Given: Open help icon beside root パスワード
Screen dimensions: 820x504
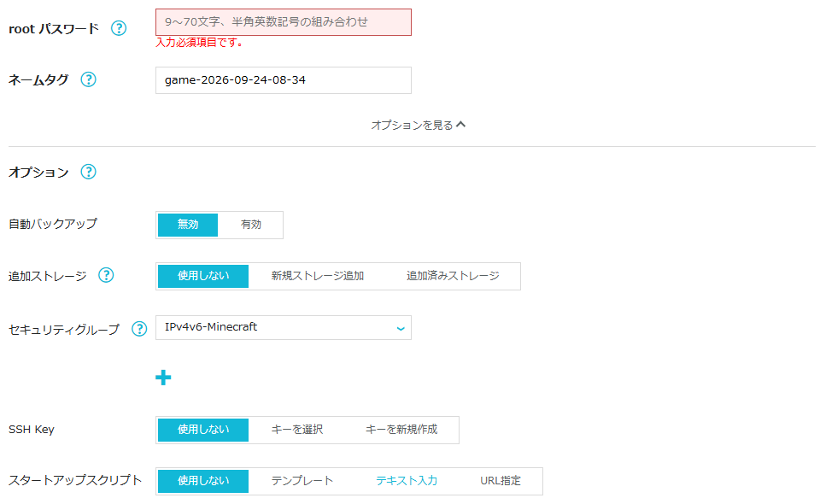Looking at the screenshot, I should point(119,28).
